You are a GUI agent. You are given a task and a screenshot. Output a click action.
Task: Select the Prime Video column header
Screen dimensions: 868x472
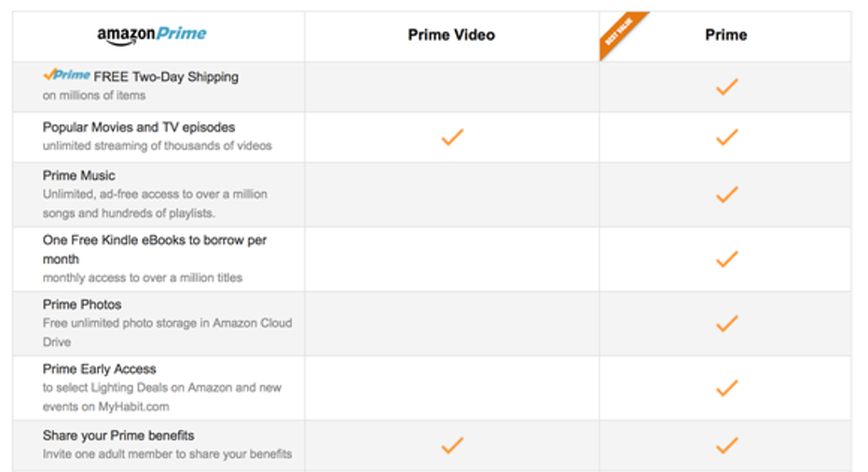point(451,35)
